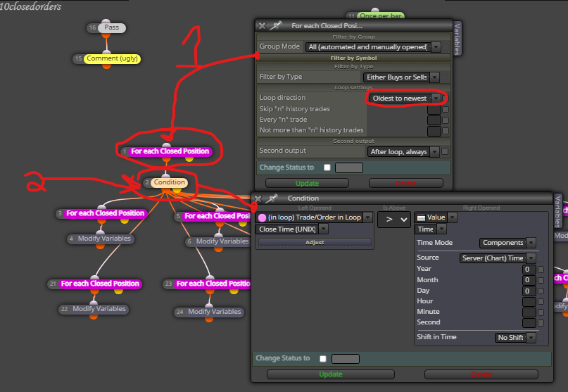Click the Skip n history trades input
This screenshot has width=568, height=392.
point(434,109)
